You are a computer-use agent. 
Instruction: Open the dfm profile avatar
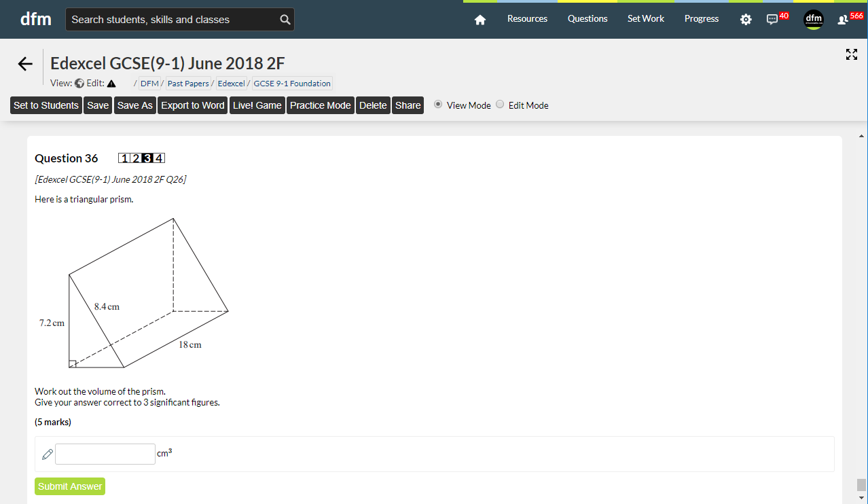pyautogui.click(x=813, y=20)
